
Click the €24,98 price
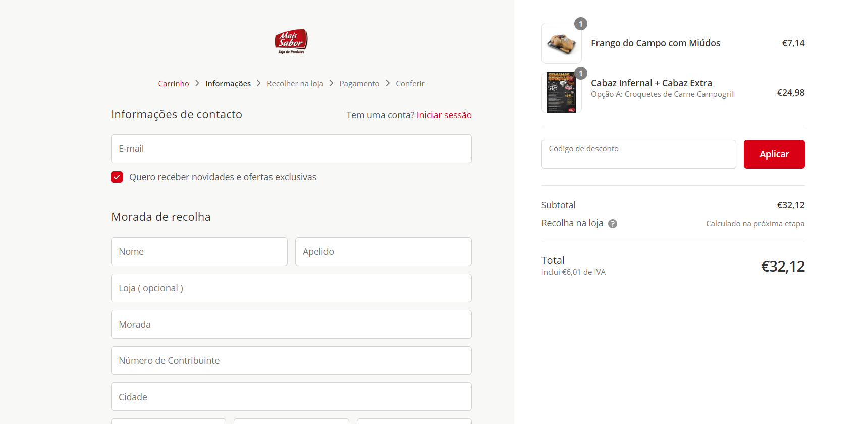click(x=791, y=93)
